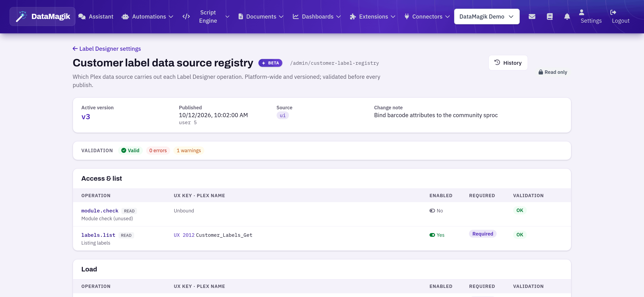The image size is (644, 297).
Task: Click the OK validation badge for labels.list
Action: (x=520, y=235)
